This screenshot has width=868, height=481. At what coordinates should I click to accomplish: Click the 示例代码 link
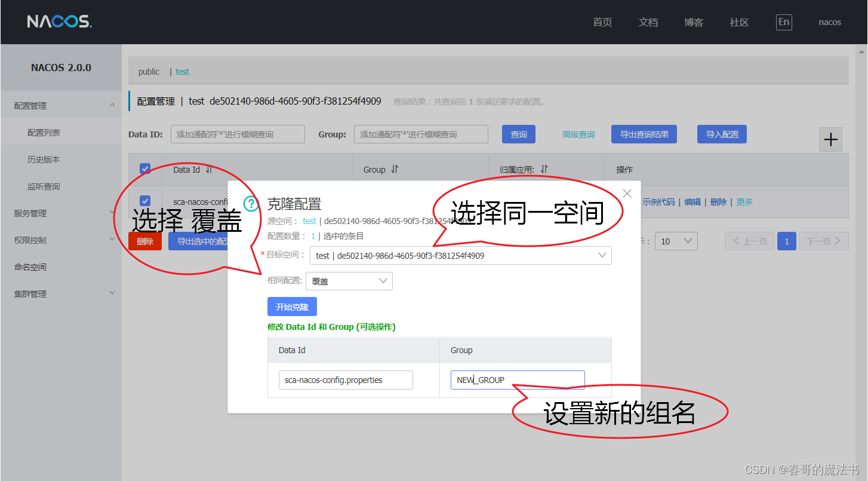point(658,202)
